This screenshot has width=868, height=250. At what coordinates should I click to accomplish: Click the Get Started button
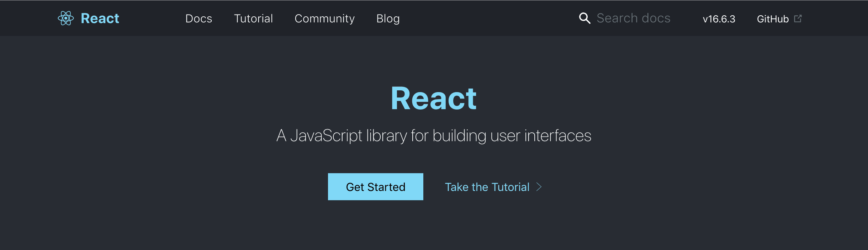pyautogui.click(x=376, y=187)
